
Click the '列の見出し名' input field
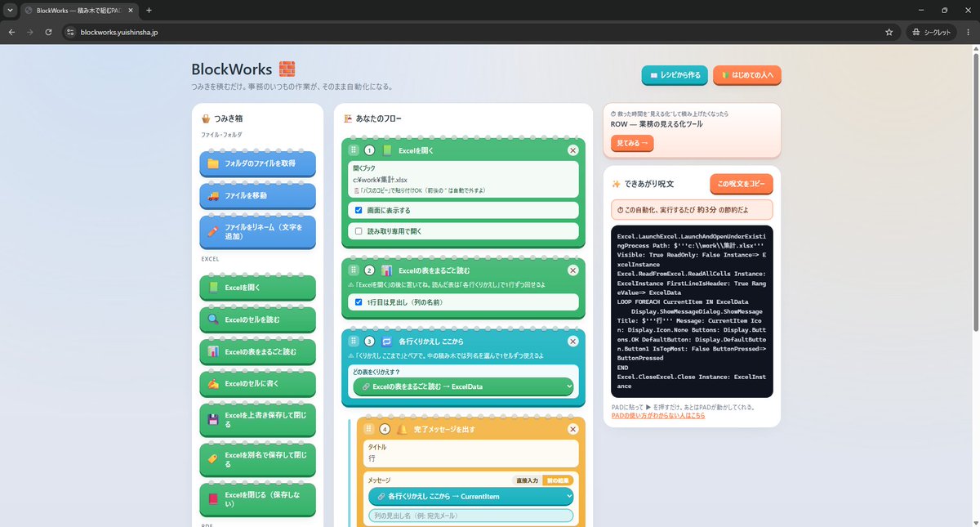pos(471,516)
